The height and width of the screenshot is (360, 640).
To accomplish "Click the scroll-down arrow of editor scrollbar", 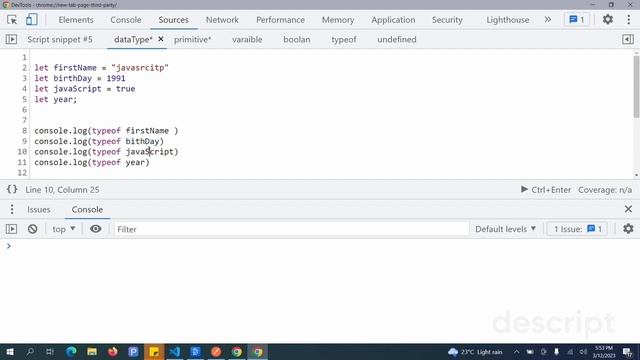I will (636, 175).
